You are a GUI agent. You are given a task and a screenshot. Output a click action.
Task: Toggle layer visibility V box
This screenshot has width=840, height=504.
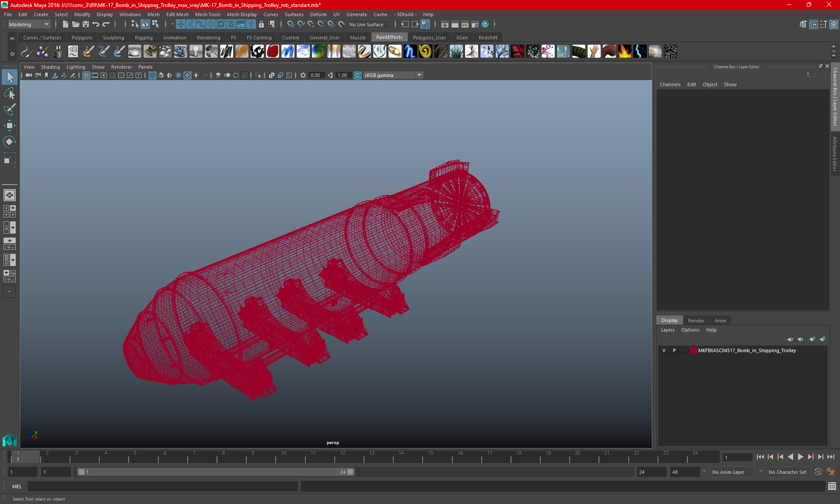664,350
